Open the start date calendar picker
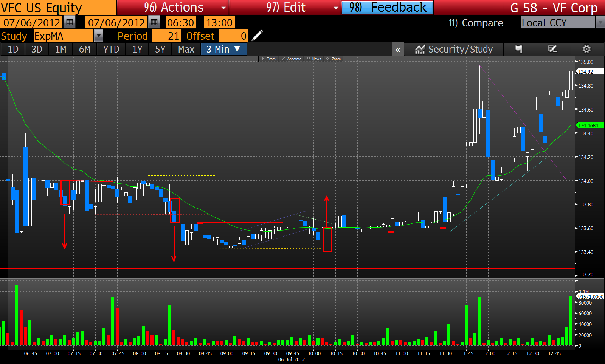 pos(69,23)
